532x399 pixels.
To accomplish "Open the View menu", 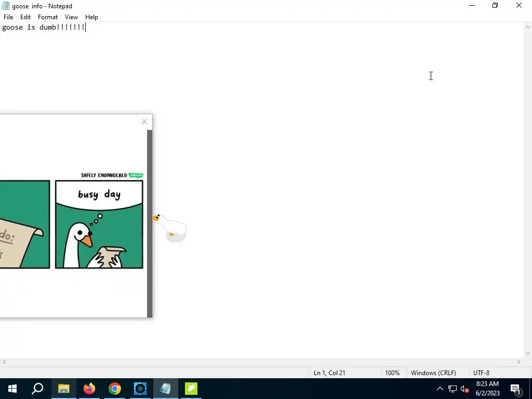I will (x=71, y=17).
